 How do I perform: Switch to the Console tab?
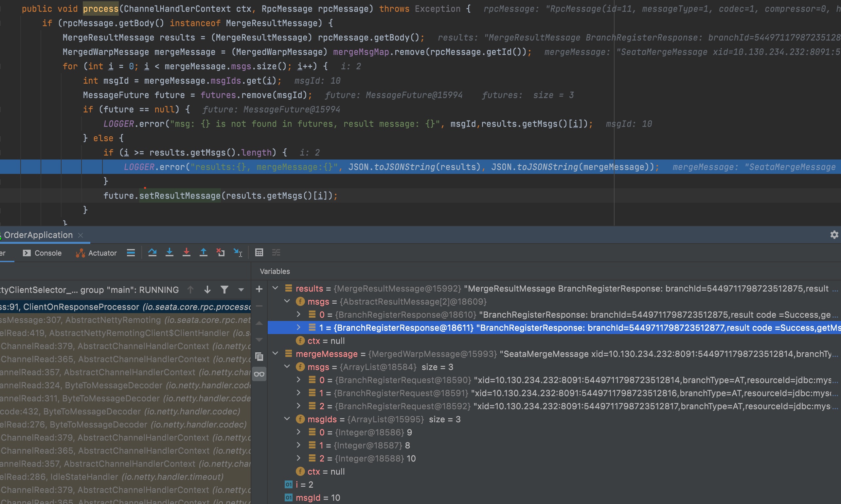coord(42,253)
